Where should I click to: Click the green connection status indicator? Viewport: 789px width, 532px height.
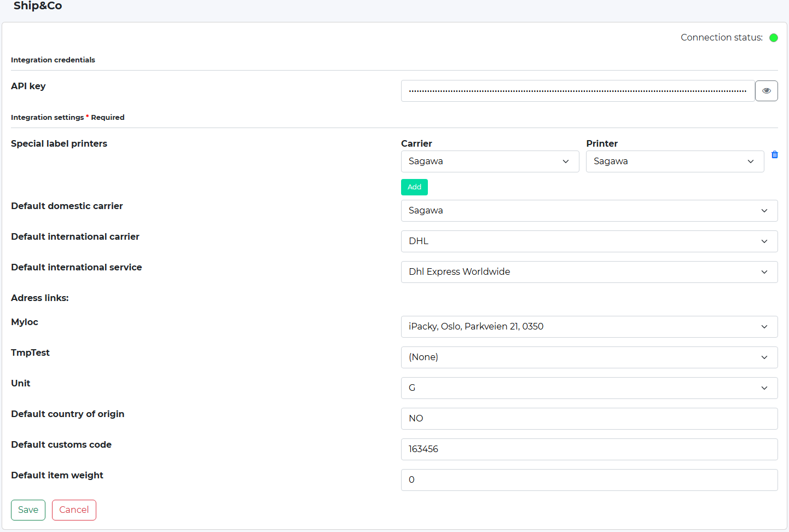773,38
